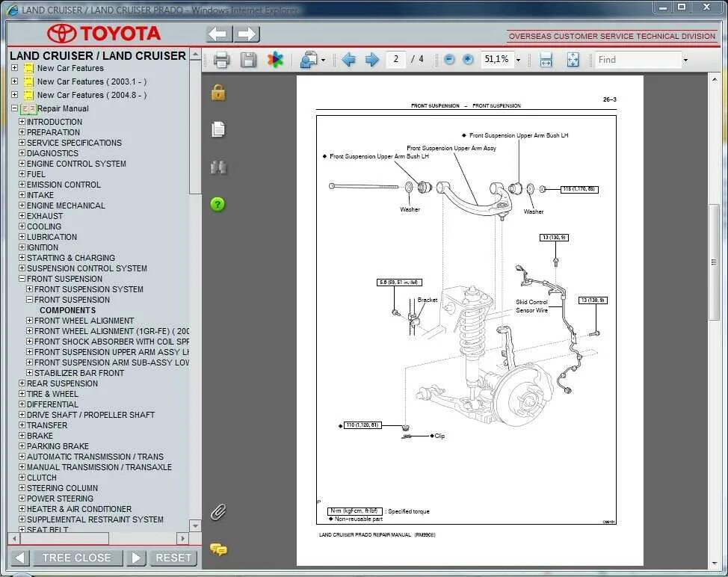Save a copy of the PDF
The height and width of the screenshot is (577, 728).
coord(248,60)
